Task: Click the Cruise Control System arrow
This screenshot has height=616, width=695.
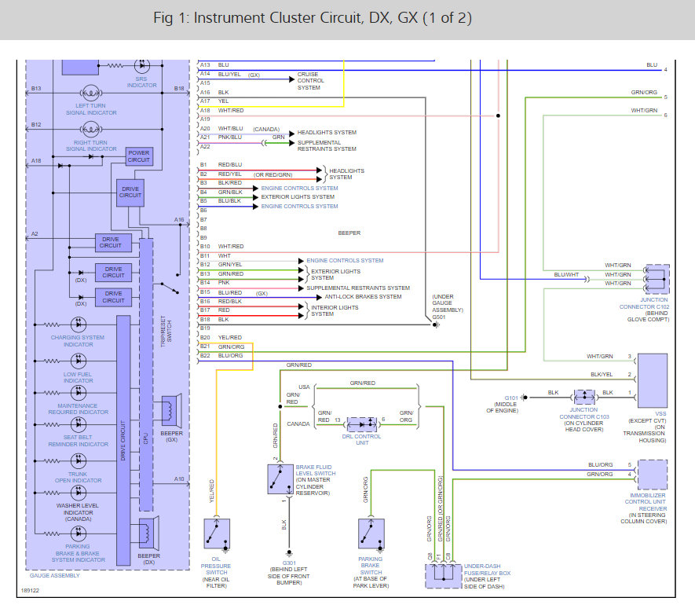Action: pyautogui.click(x=291, y=79)
